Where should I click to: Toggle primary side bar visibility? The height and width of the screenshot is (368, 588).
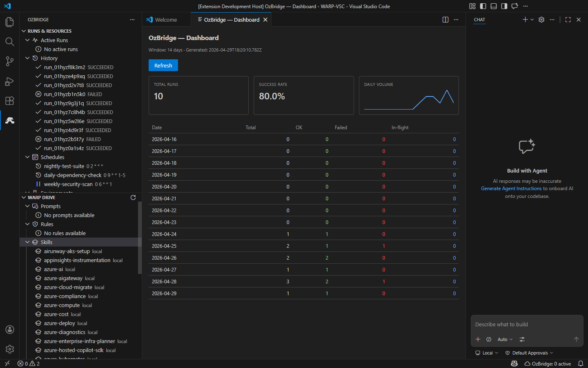tap(483, 6)
